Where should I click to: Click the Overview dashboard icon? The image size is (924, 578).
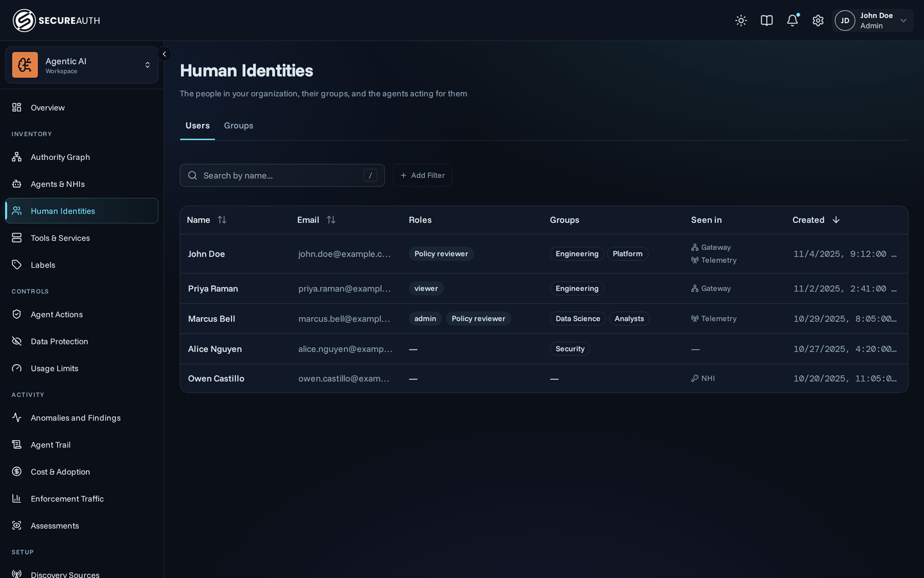click(17, 107)
